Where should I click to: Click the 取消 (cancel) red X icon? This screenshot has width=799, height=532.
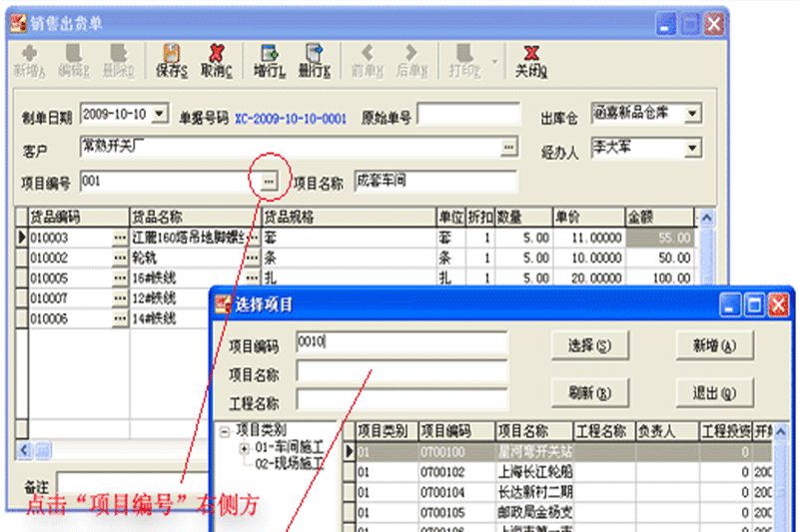217,61
